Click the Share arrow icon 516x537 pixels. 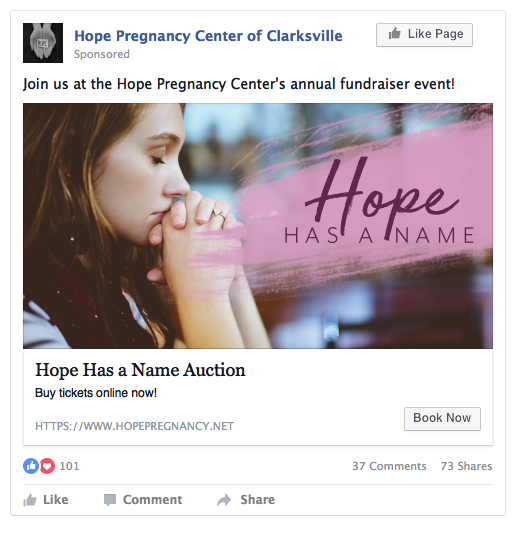[224, 500]
